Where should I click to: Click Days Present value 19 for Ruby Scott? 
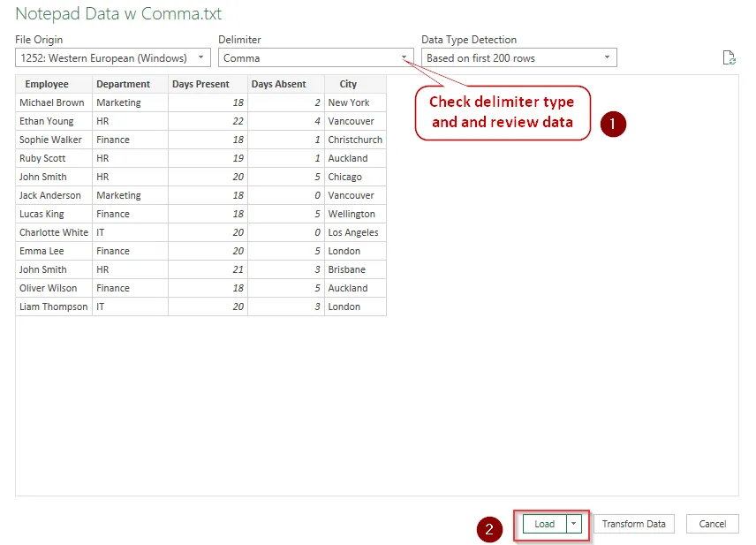[208, 158]
